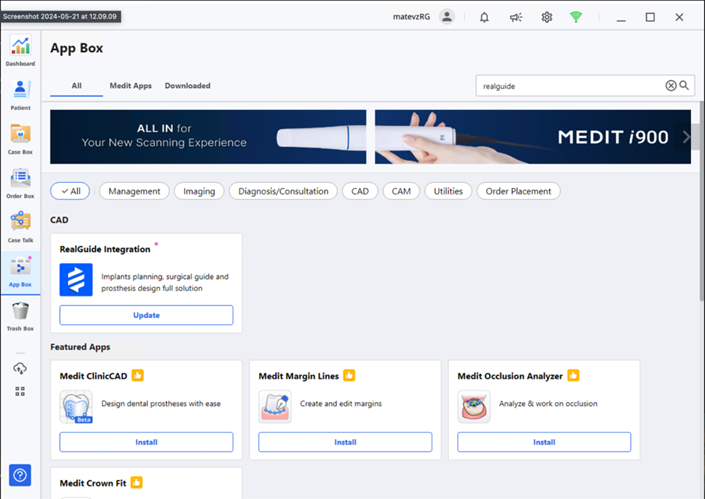Advance the banner with right arrow
The image size is (705, 499).
coord(686,137)
